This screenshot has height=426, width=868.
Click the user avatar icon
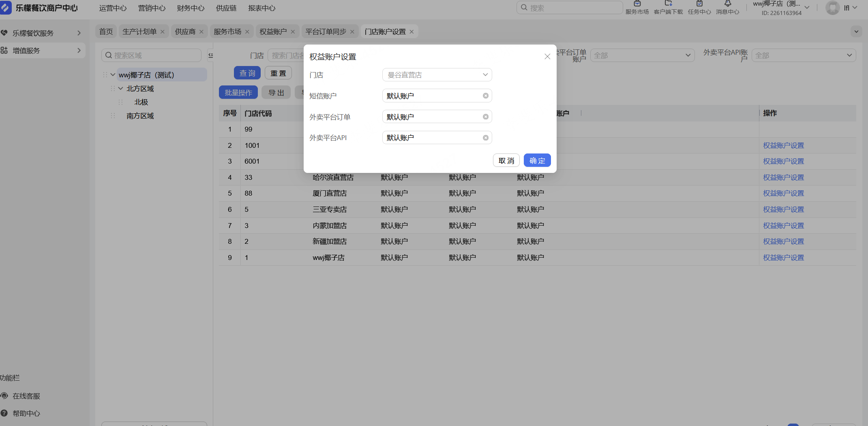click(832, 8)
